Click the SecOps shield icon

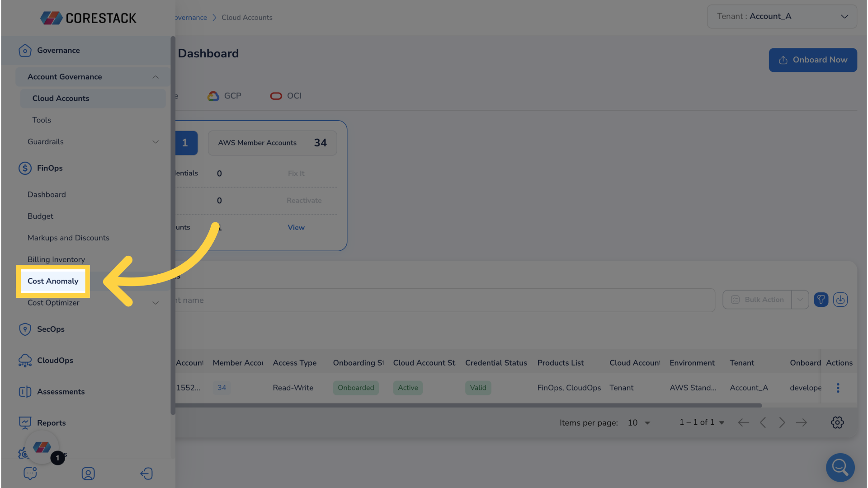25,329
